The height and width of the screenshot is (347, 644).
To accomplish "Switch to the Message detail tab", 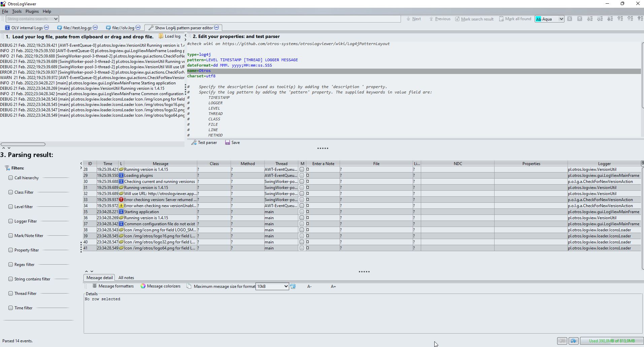I will 99,278.
